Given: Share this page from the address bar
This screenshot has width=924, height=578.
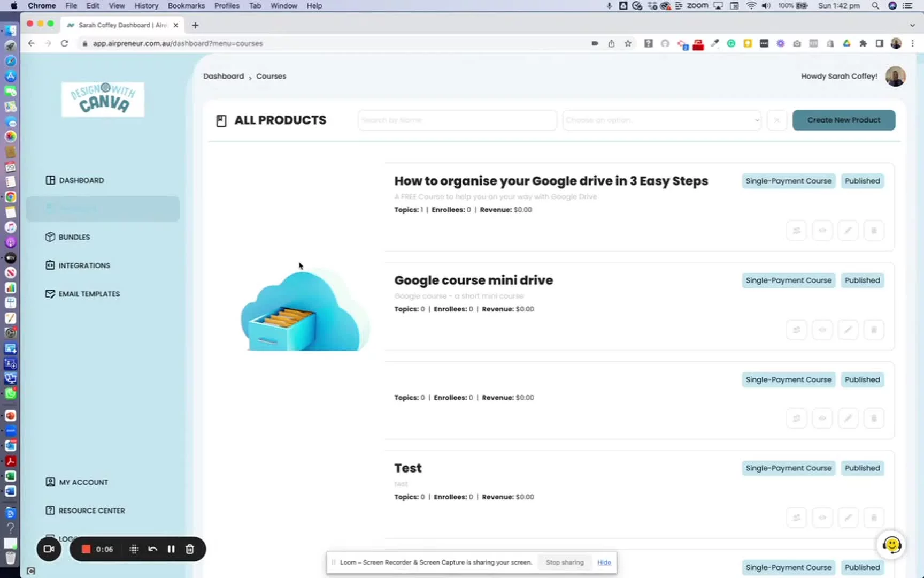Looking at the screenshot, I should (x=611, y=43).
